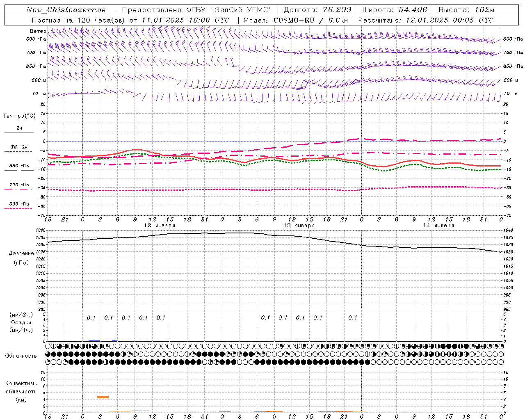Click the elevation text Высота: 102м
525x420 pixels.
click(x=466, y=10)
